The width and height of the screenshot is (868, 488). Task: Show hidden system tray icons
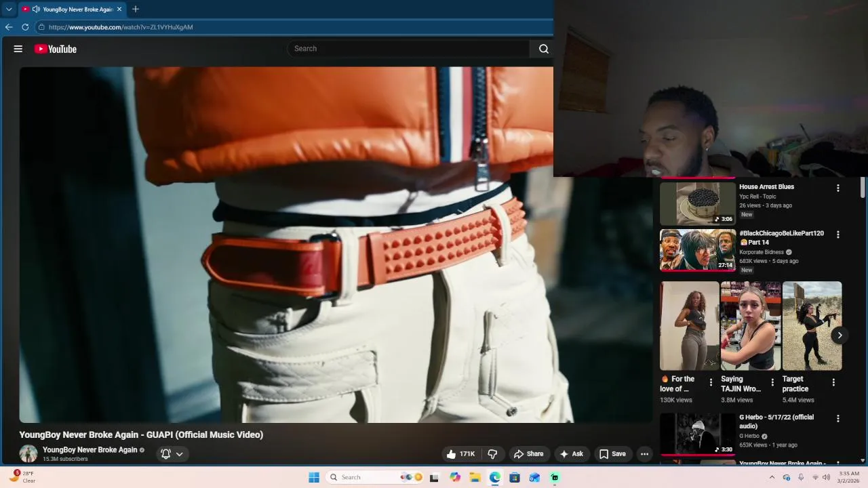point(772,477)
